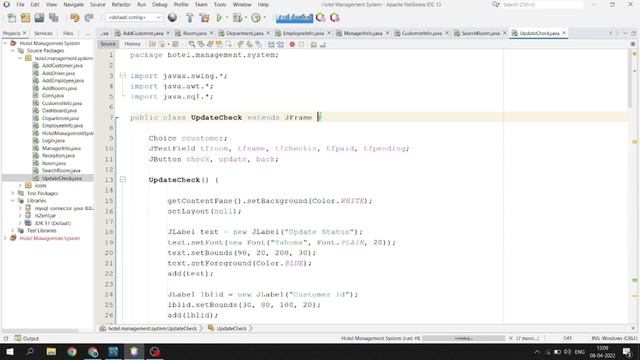640x360 pixels.
Task: Click the rightmost main toolbar icon
Action: [x=335, y=18]
